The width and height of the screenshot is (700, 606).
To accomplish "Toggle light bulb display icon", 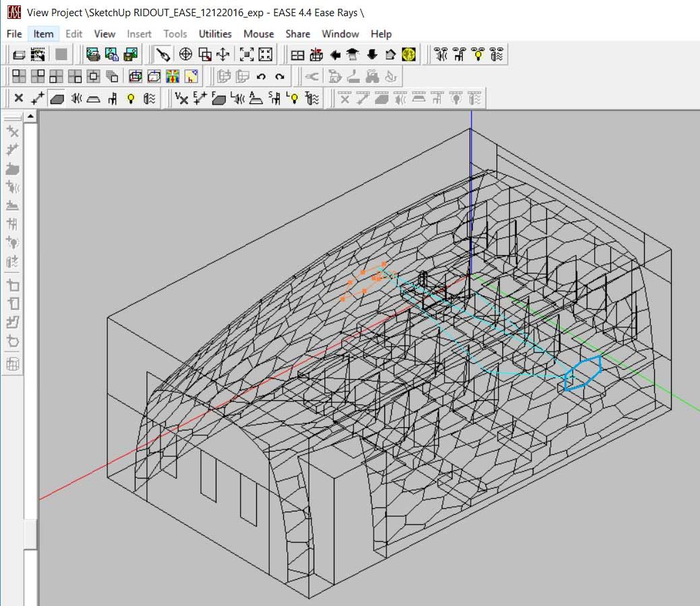I will (x=131, y=99).
